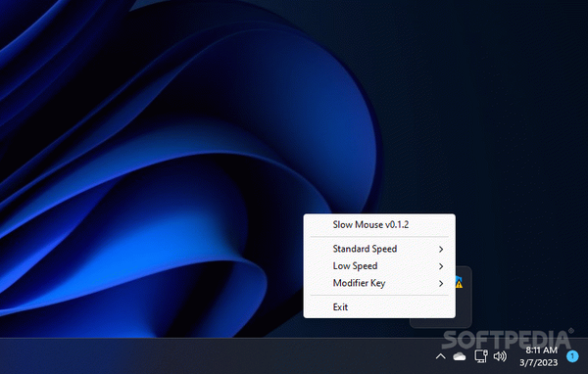Show hidden icons with the taskbar chevron
Viewport: 588px width, 374px height.
pos(441,356)
